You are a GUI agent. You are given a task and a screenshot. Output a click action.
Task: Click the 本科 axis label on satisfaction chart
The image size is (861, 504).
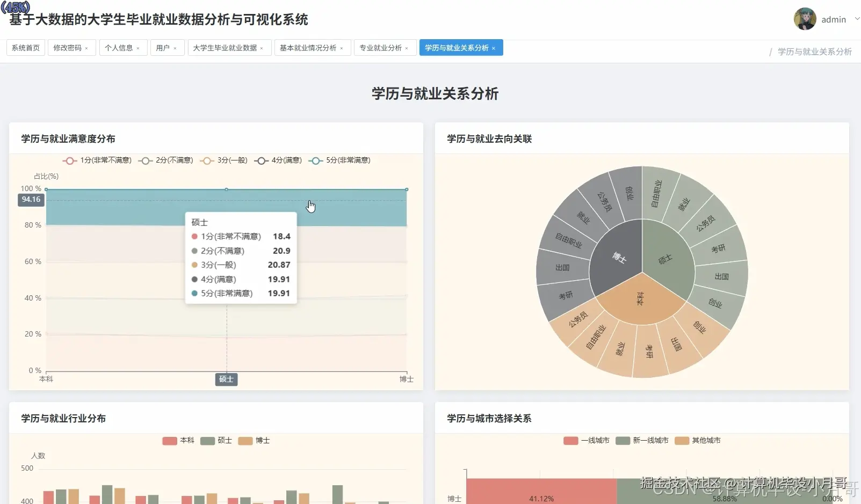pos(46,379)
